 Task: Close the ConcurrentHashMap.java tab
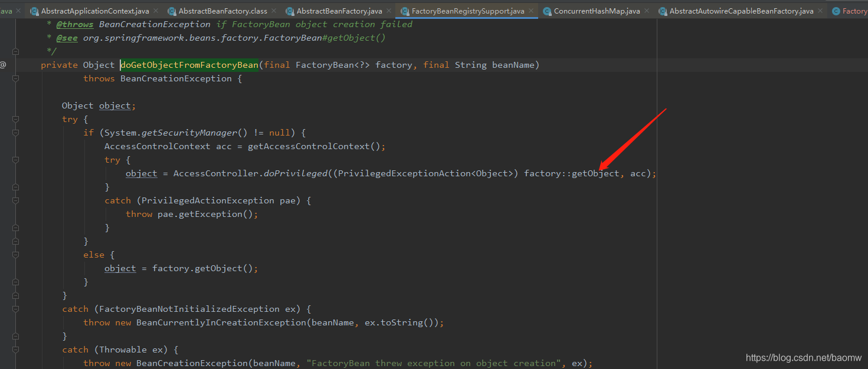646,11
